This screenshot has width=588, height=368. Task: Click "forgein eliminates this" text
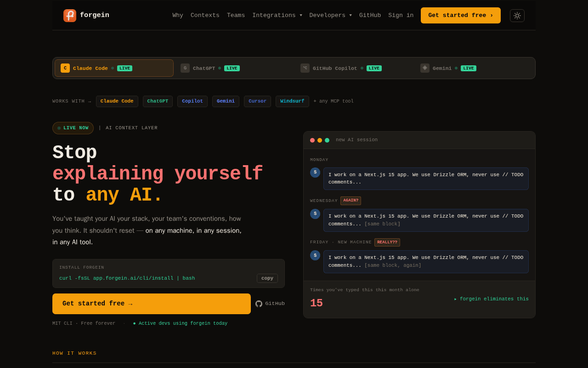[492, 299]
